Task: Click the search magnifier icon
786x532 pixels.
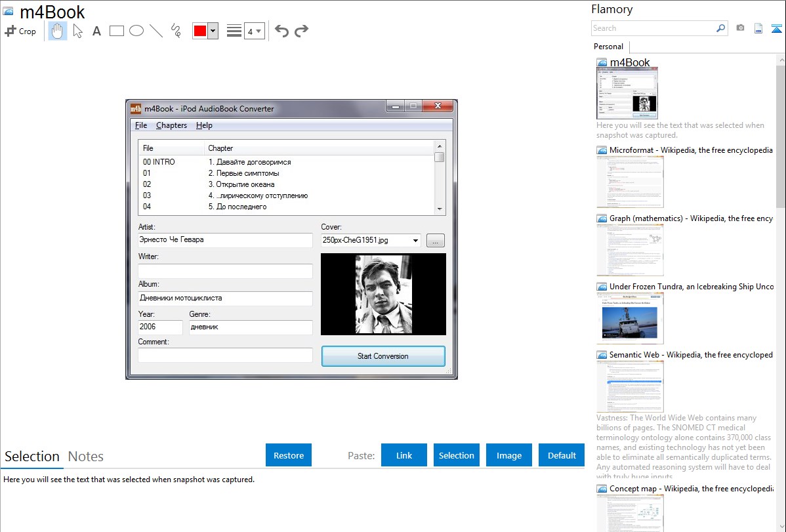Action: (x=720, y=28)
